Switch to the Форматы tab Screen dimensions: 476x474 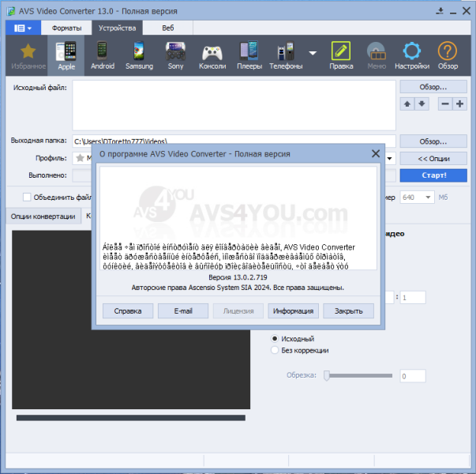[x=66, y=28]
